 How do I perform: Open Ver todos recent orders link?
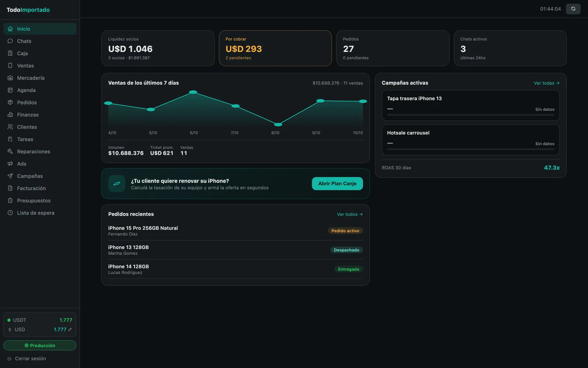(350, 214)
